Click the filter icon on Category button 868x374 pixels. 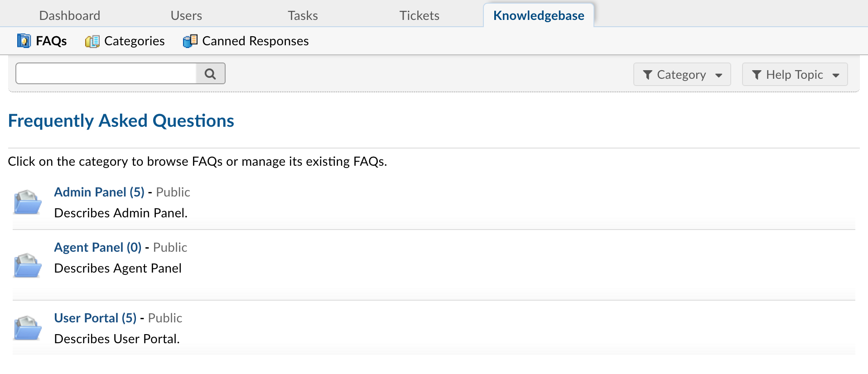(649, 74)
